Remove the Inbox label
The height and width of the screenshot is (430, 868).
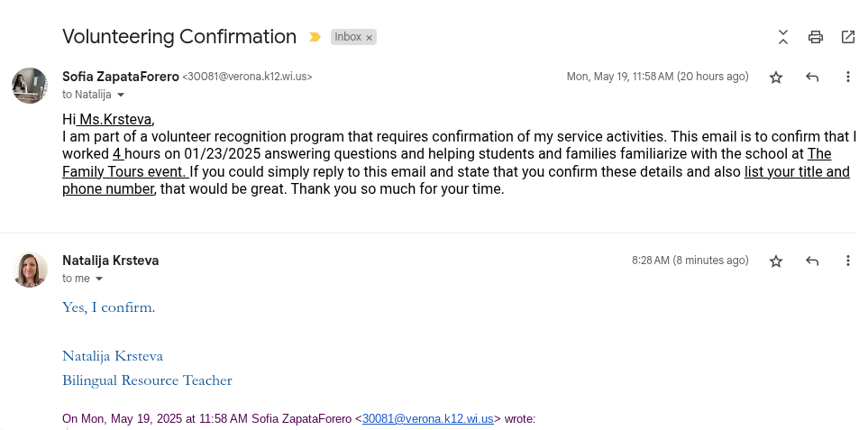[x=369, y=38]
